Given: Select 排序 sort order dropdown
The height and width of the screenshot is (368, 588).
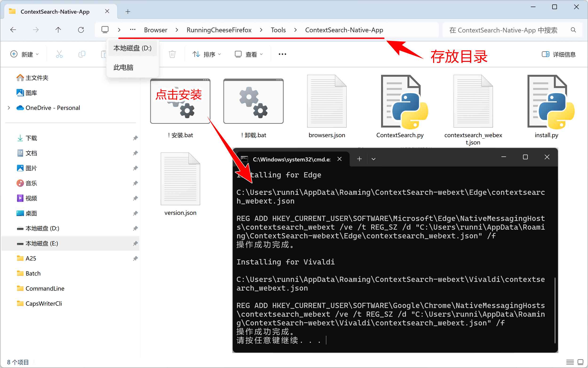Looking at the screenshot, I should [x=207, y=54].
